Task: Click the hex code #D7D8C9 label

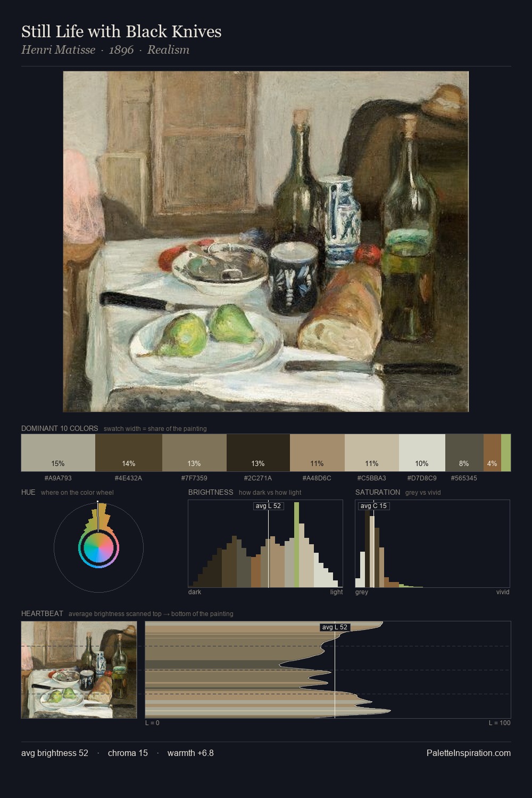Action: (422, 478)
